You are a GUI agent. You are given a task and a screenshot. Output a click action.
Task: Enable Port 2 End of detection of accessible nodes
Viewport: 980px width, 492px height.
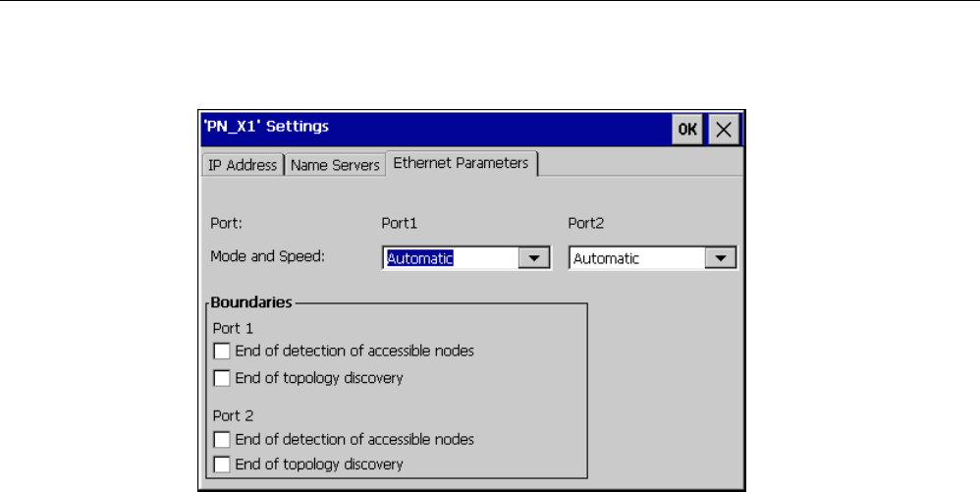click(x=223, y=439)
